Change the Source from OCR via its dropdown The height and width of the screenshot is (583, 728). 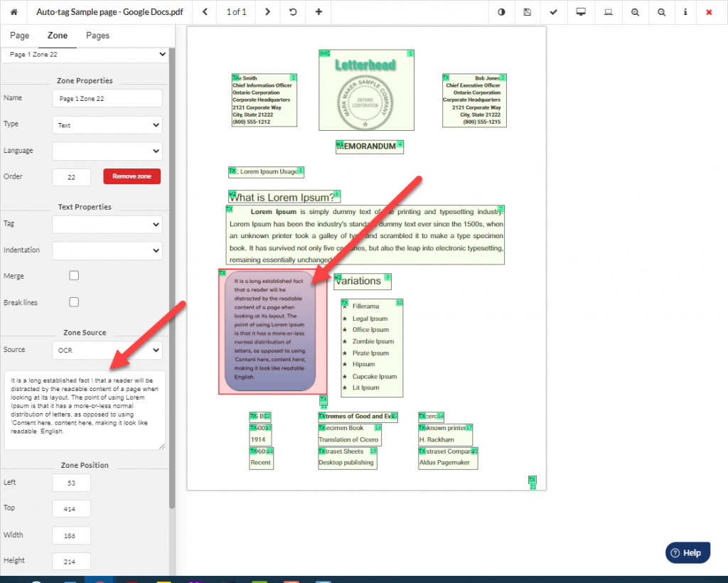(x=107, y=350)
